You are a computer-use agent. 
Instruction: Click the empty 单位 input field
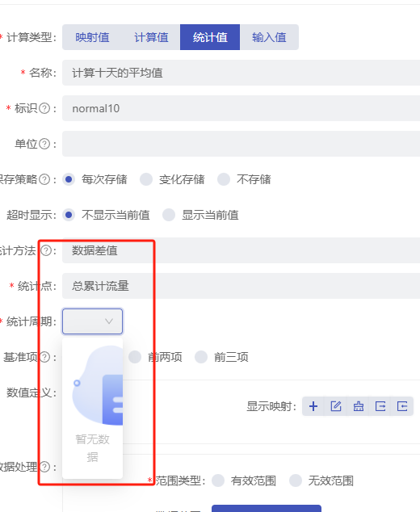tap(241, 144)
